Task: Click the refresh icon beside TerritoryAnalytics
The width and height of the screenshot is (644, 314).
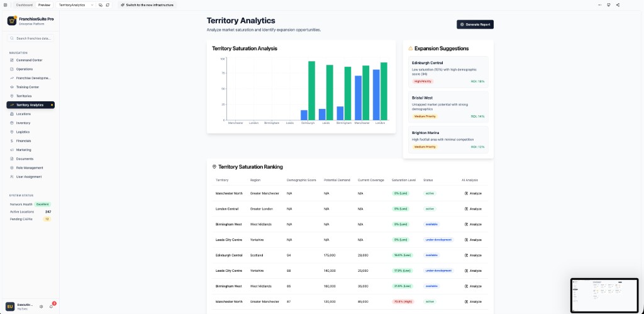Action: pyautogui.click(x=108, y=5)
